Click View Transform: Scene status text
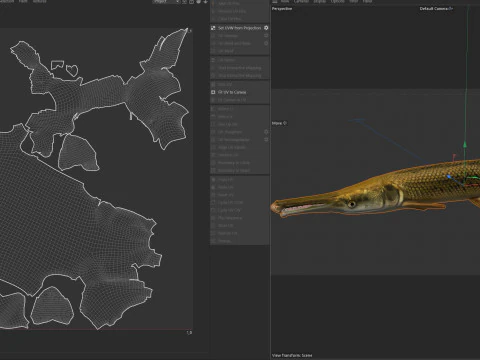 (x=292, y=355)
